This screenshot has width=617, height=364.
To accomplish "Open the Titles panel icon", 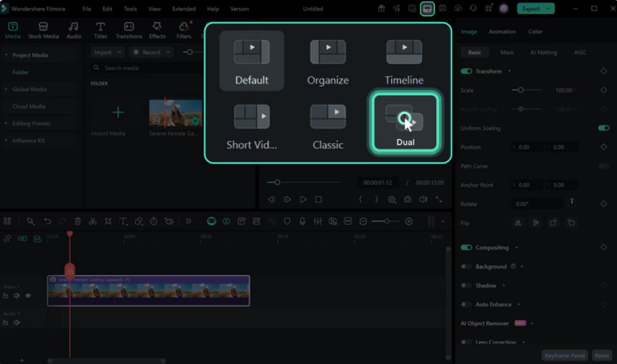I will pos(100,31).
